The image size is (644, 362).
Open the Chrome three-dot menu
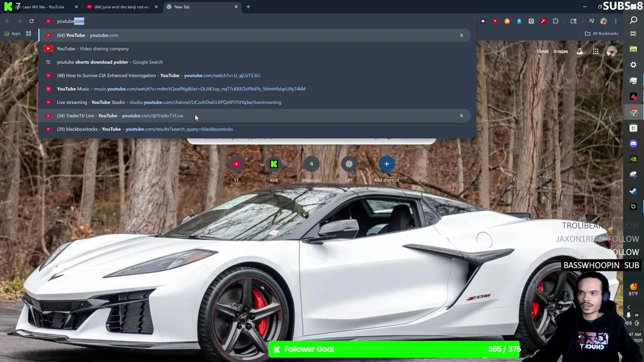pos(615,21)
